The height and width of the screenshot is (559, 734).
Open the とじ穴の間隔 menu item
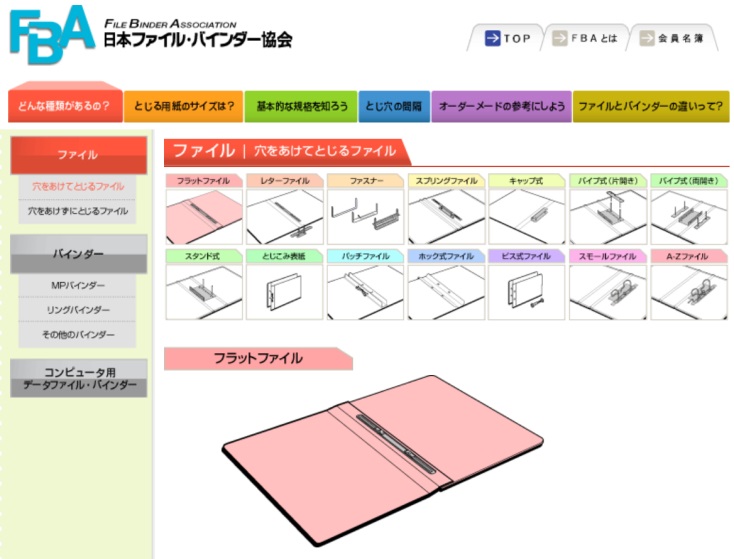click(x=393, y=106)
